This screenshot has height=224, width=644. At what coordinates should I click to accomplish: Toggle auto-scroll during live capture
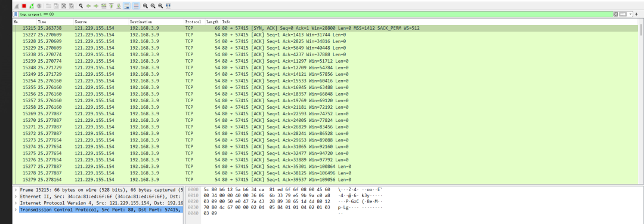coord(126,6)
